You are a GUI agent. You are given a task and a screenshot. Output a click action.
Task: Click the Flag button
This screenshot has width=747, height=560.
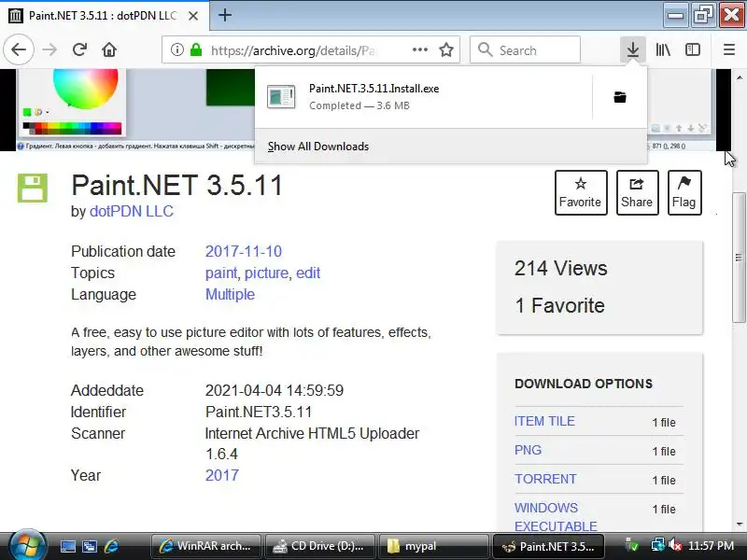684,192
